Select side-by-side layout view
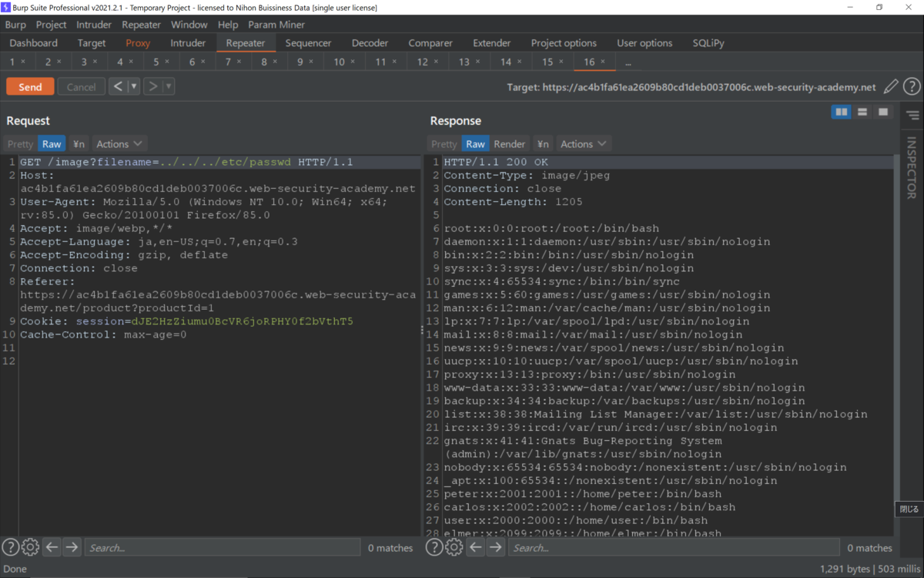 coord(842,113)
